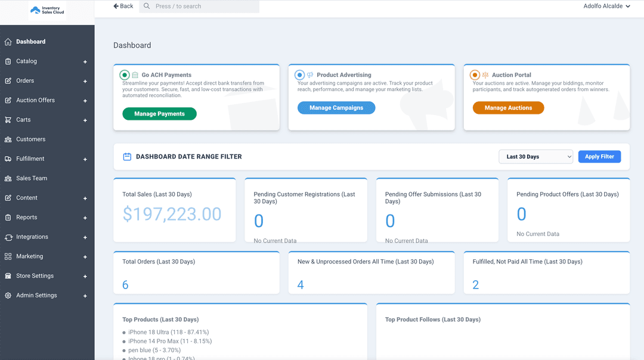Screen dimensions: 644x360
Task: Click the Carts shopping cart icon
Action: coord(8,120)
